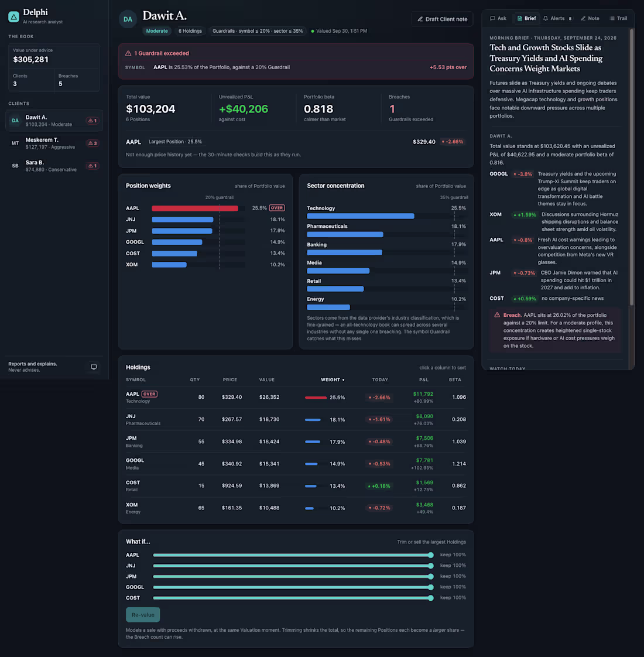Select client Sara B. in sidebar
644x657 pixels.
tap(54, 166)
